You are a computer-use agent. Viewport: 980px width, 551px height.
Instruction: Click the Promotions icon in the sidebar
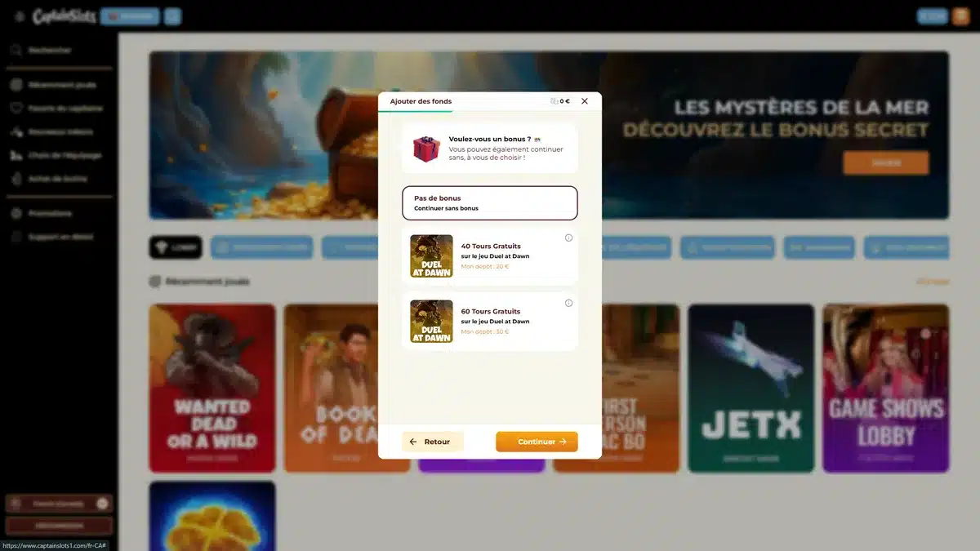pyautogui.click(x=16, y=213)
